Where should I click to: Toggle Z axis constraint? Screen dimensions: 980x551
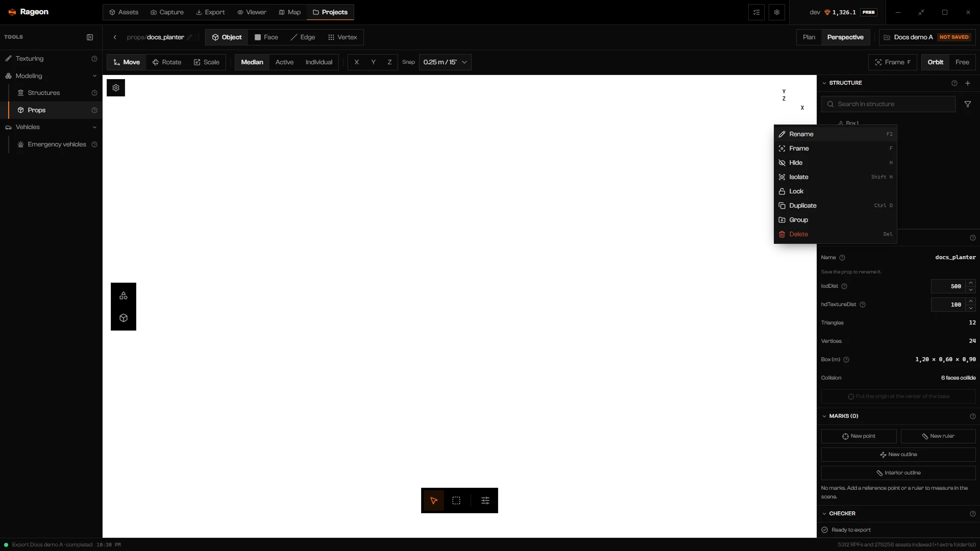pos(389,62)
